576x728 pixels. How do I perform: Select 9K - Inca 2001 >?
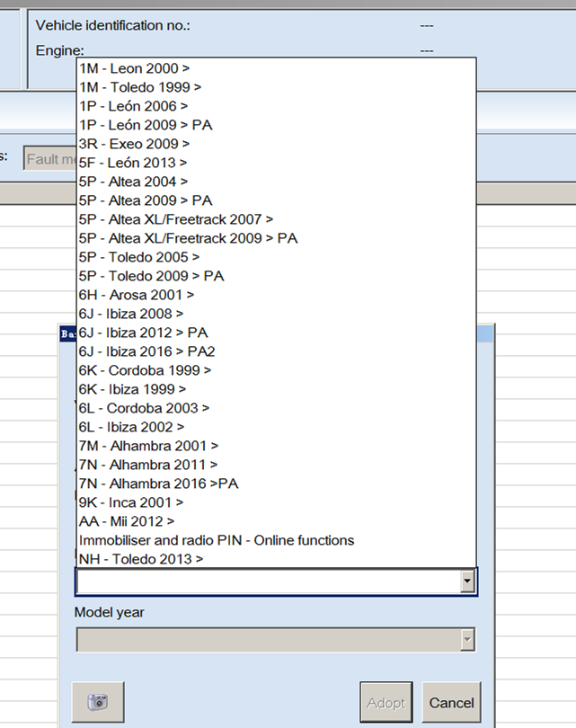276,502
